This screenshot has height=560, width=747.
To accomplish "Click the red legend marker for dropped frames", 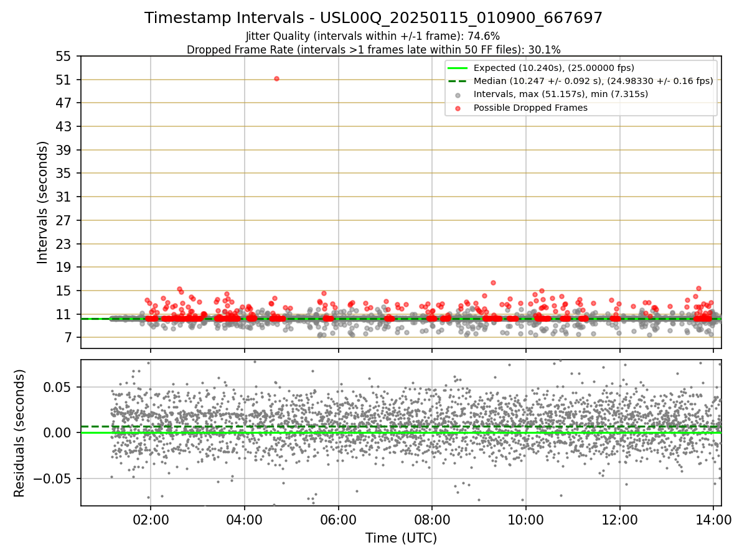I will (458, 108).
